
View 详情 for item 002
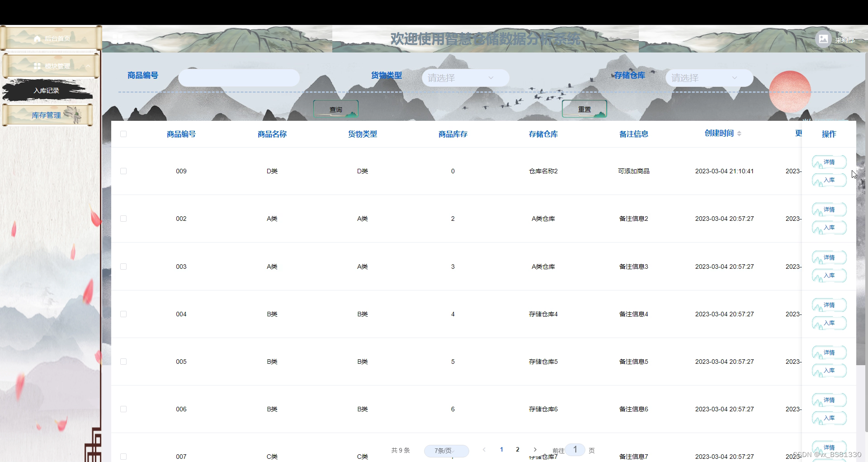[x=829, y=210]
